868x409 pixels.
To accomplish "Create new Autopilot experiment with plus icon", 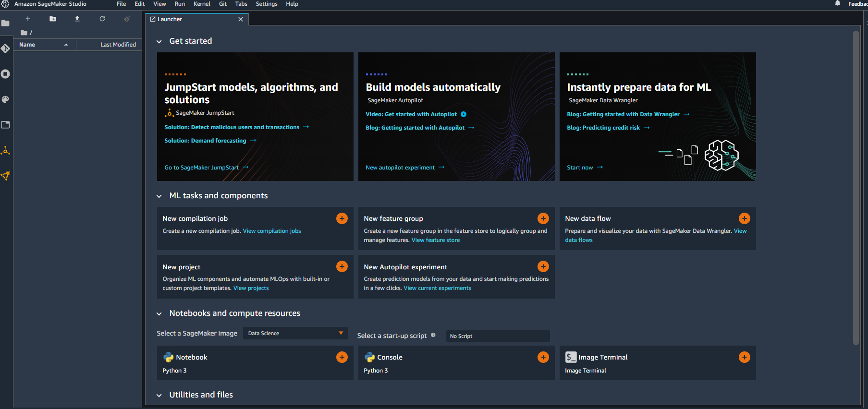I will coord(543,266).
